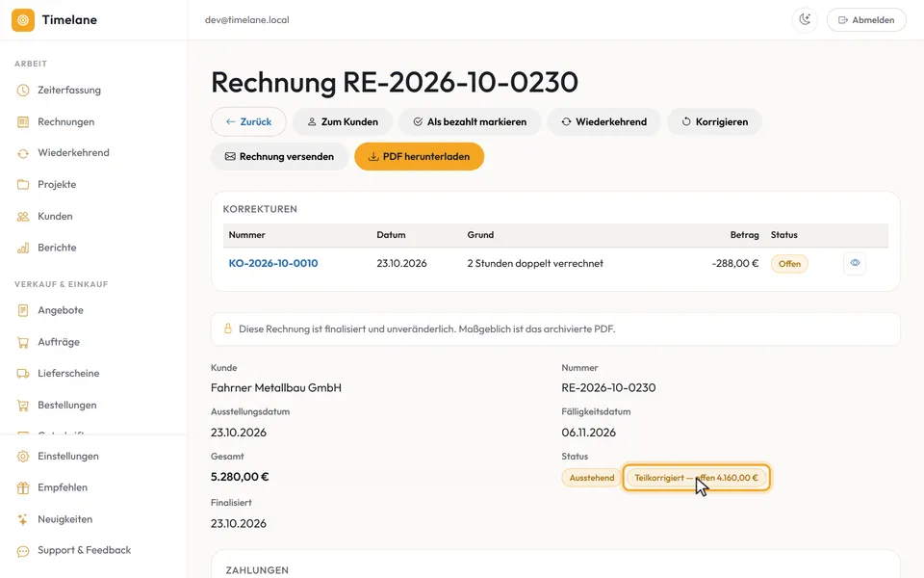Click the Timelane logo icon
Screen dimensions: 924x578
coord(23,20)
